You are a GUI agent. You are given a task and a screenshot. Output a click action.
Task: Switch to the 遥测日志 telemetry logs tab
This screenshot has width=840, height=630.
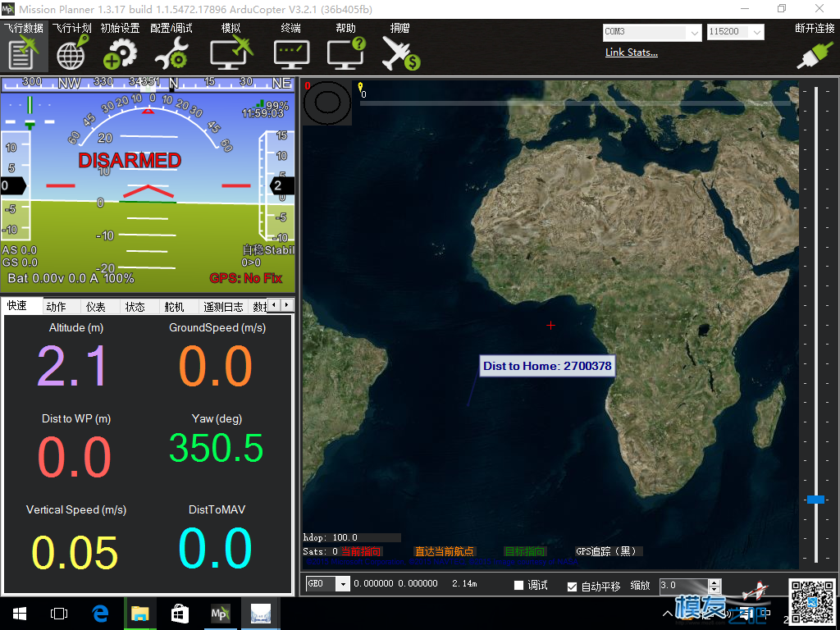pyautogui.click(x=223, y=307)
